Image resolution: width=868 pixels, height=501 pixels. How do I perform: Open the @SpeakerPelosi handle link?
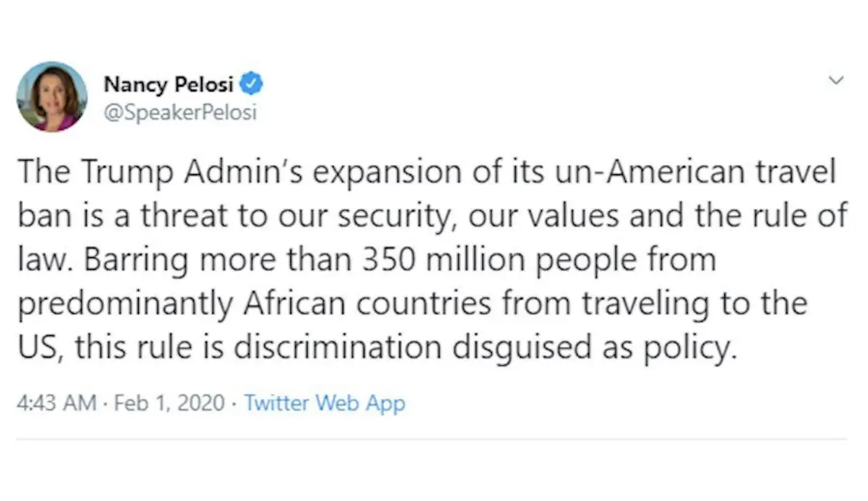pyautogui.click(x=180, y=114)
